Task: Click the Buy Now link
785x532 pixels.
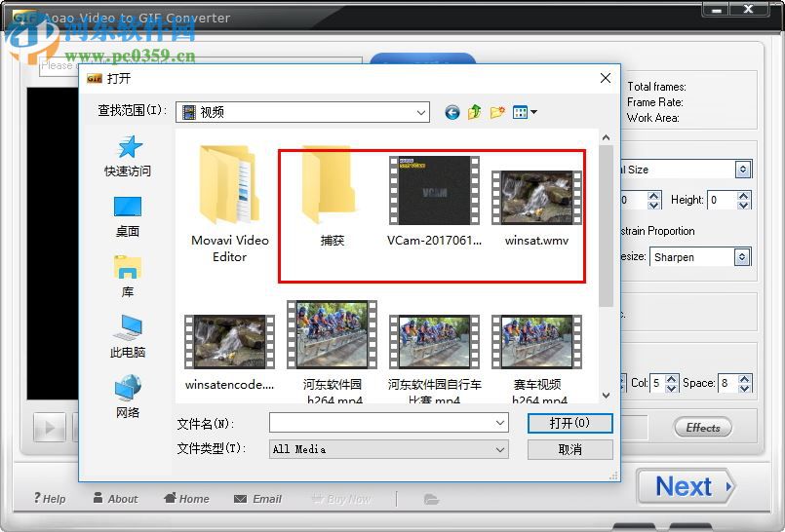Action: [341, 499]
